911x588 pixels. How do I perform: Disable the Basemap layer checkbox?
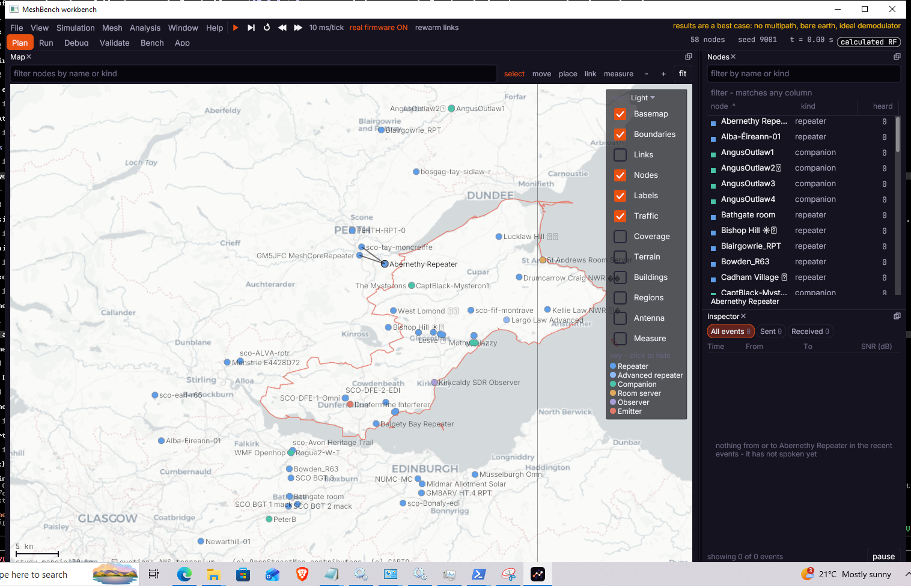[x=620, y=114]
